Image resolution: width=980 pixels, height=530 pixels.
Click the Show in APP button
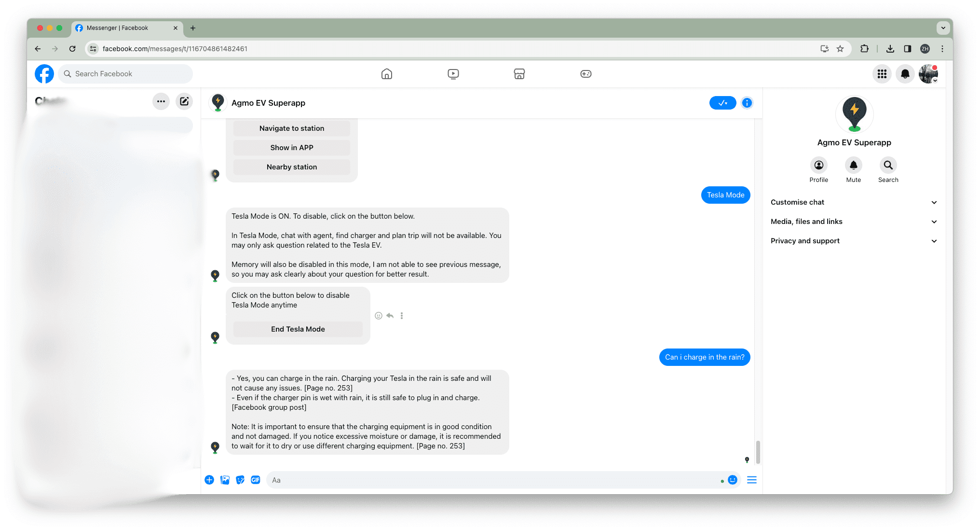tap(292, 148)
